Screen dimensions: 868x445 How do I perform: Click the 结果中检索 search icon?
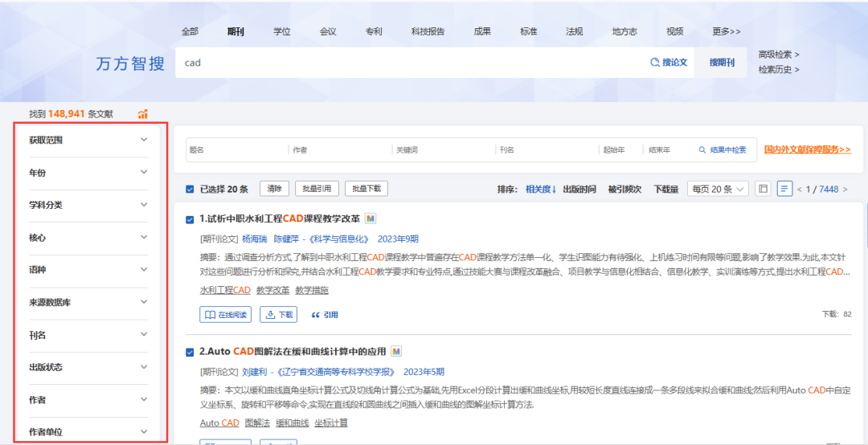(x=702, y=150)
